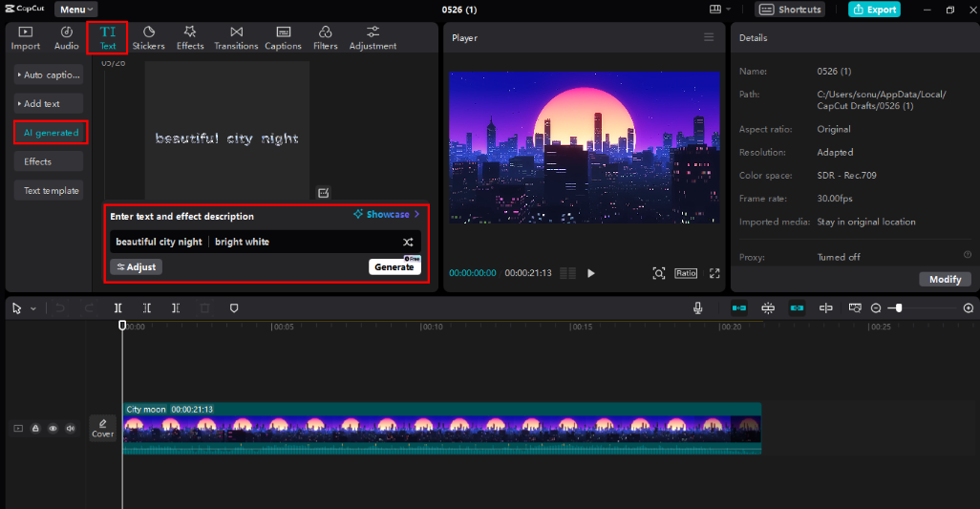This screenshot has width=980, height=509.
Task: Open the Shortcuts panel
Action: tap(790, 10)
